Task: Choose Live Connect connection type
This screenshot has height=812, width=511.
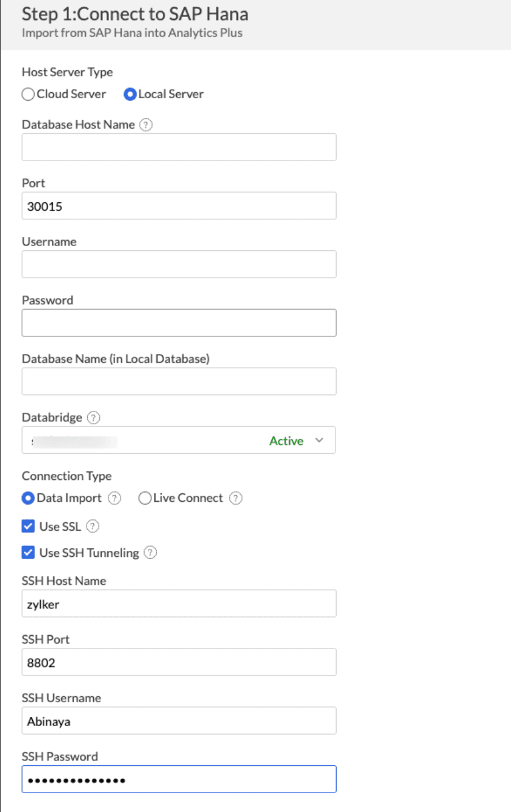Action: click(x=145, y=498)
